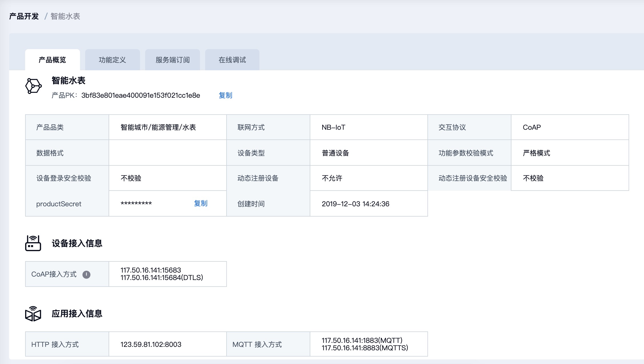Navigate to 产品开发 in breadcrumb

point(24,16)
